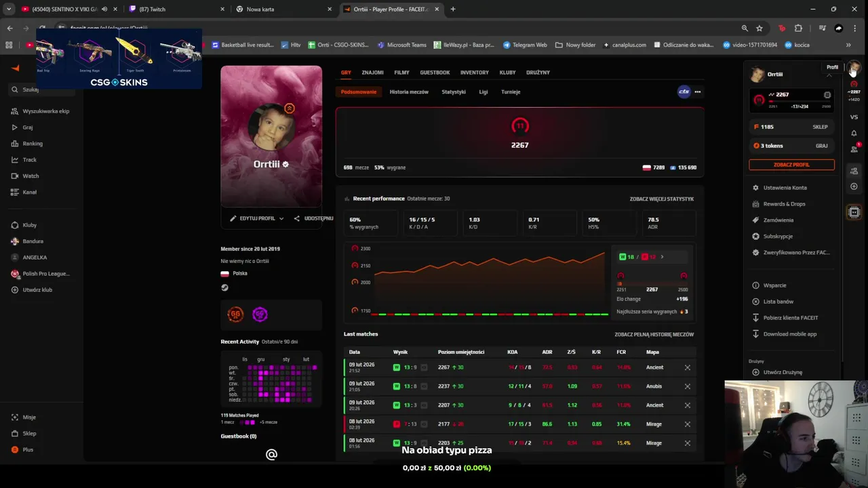
Task: Select the GRY tab
Action: 346,73
